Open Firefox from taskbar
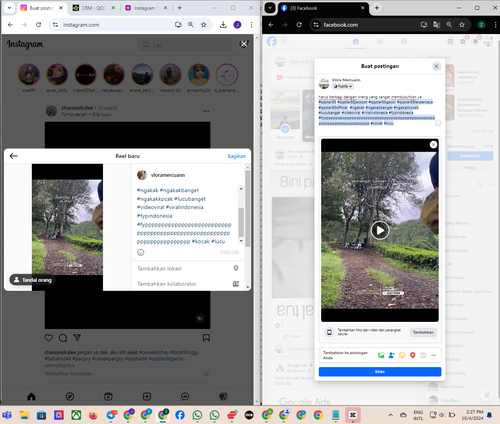 click(93, 415)
